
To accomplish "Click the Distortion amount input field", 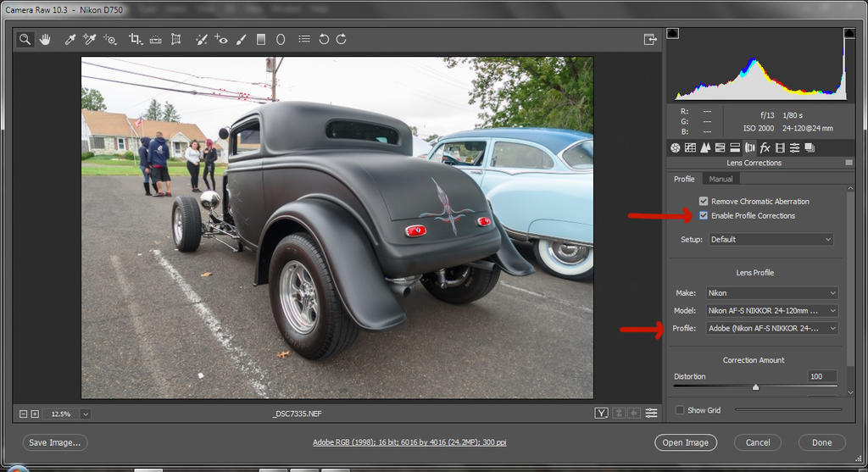I will [821, 376].
